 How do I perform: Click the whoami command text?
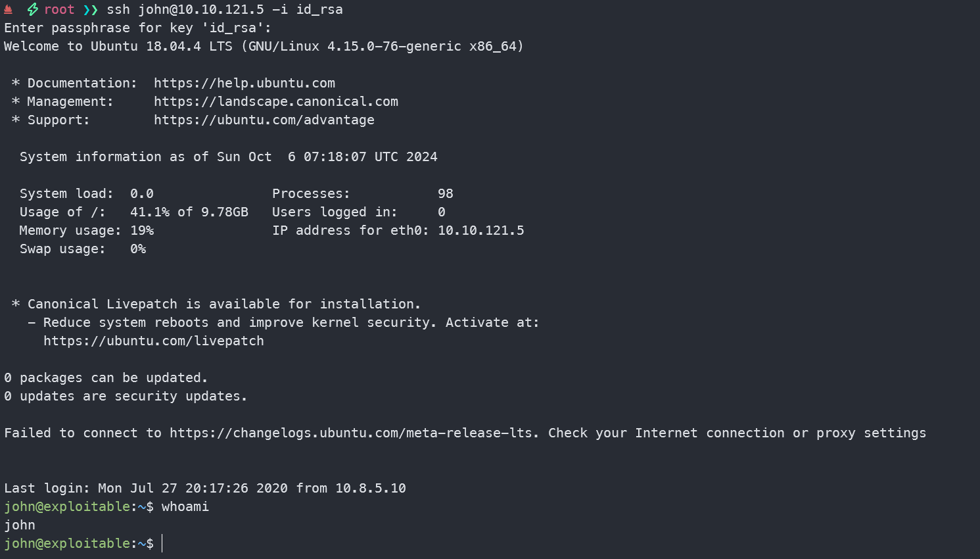click(x=185, y=507)
